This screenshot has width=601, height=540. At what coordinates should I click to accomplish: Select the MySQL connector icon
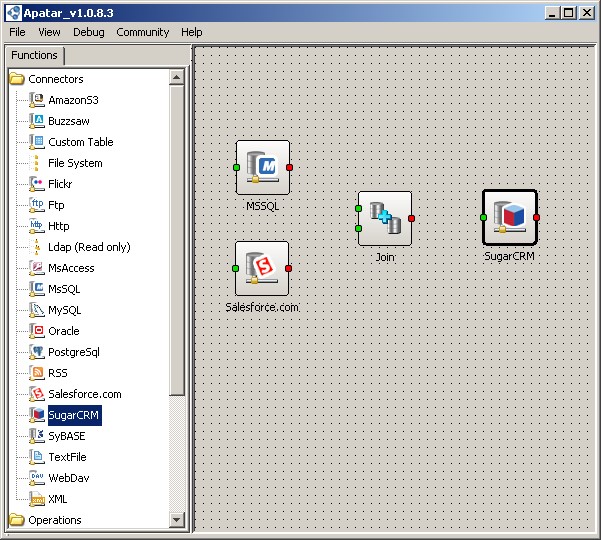(37, 310)
